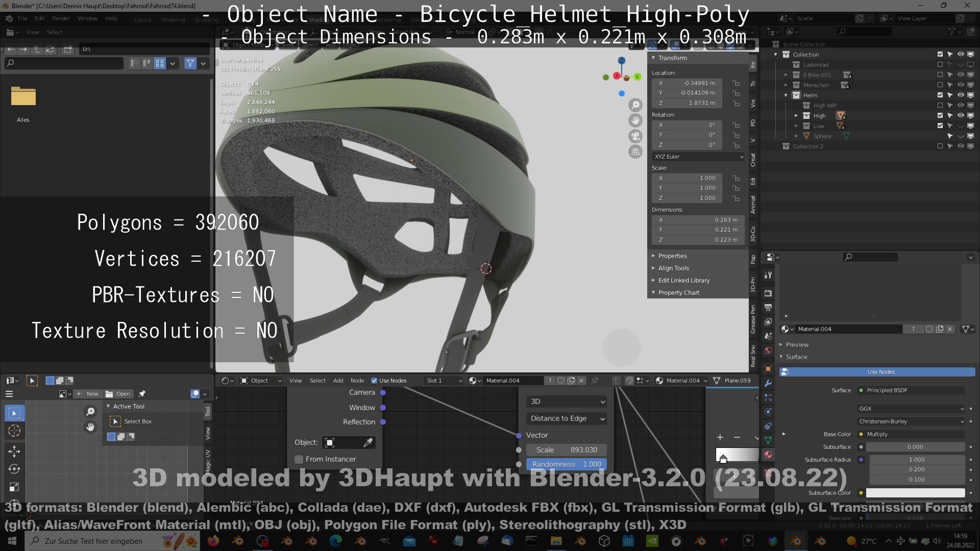980x551 pixels.
Task: Open the Particles properties tab icon
Action: point(768,397)
